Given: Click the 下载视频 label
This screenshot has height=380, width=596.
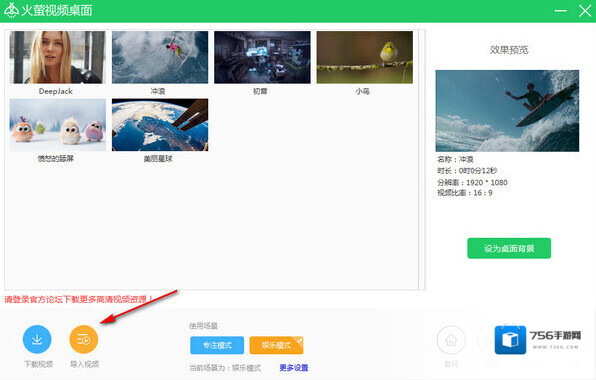Looking at the screenshot, I should (x=38, y=364).
